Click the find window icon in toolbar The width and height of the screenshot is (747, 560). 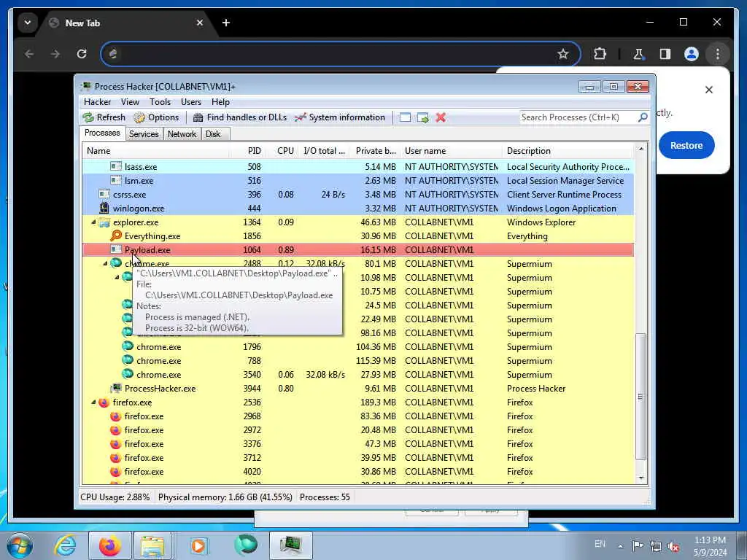click(x=405, y=117)
